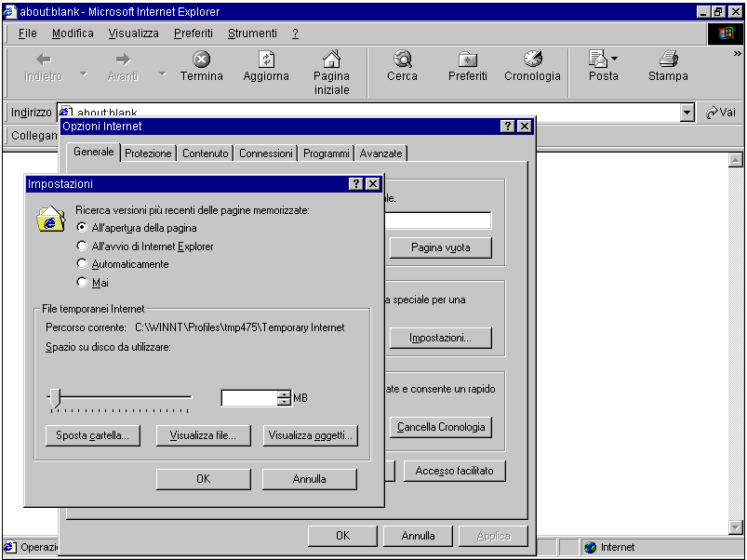This screenshot has width=747, height=560.
Task: Click OK in Opzioni Internet dialog
Action: tap(342, 536)
